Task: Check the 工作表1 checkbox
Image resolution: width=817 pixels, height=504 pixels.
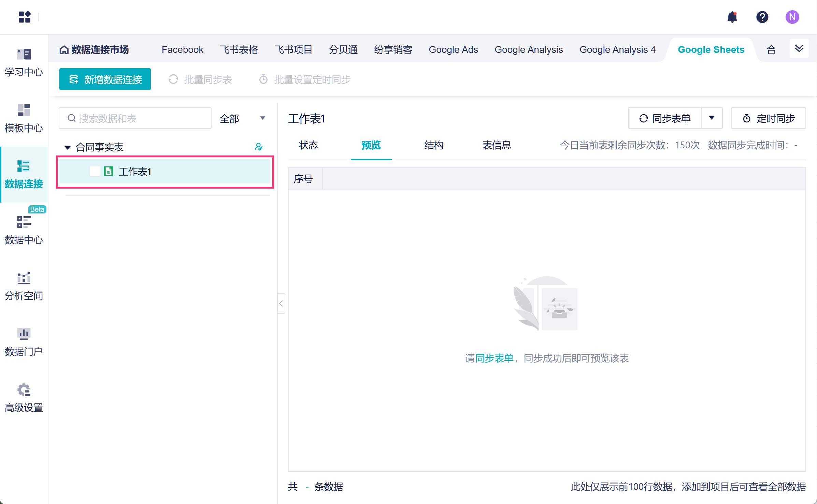Action: (95, 171)
